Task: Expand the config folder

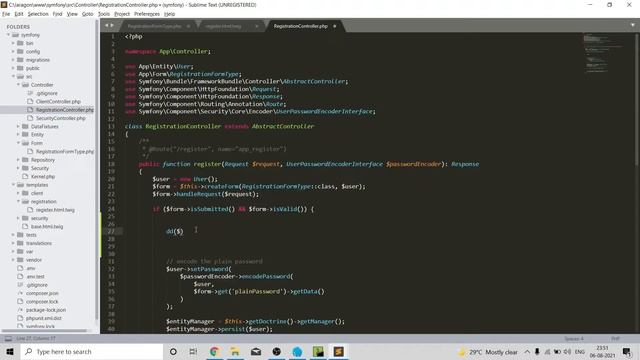Action: (x=13, y=51)
